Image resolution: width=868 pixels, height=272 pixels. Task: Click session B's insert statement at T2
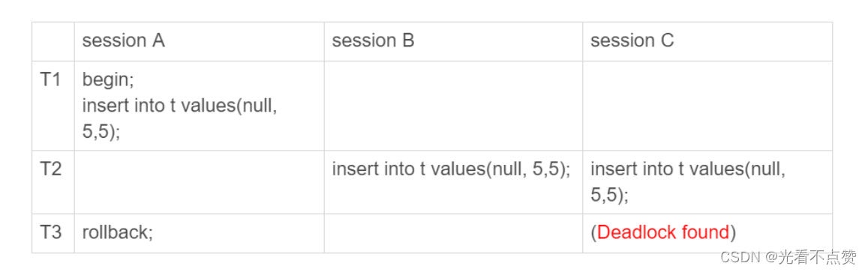[x=451, y=170]
